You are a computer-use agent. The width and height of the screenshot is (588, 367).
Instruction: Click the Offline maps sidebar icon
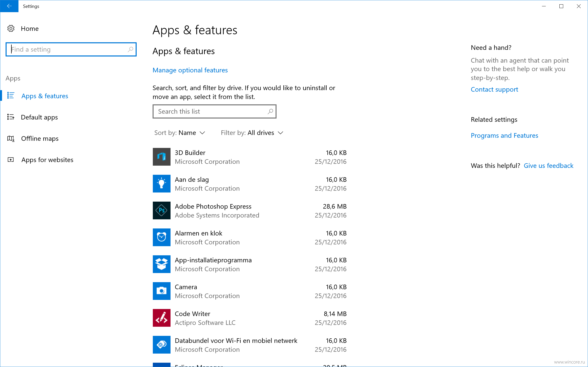click(11, 138)
